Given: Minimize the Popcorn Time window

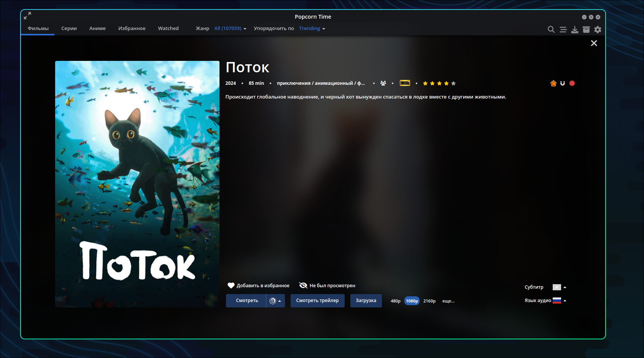Looking at the screenshot, I should click(584, 17).
